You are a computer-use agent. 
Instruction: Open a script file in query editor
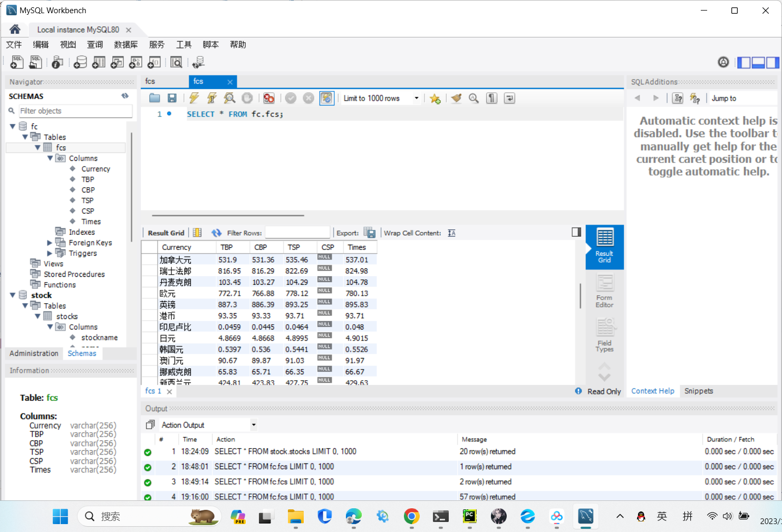coord(155,98)
